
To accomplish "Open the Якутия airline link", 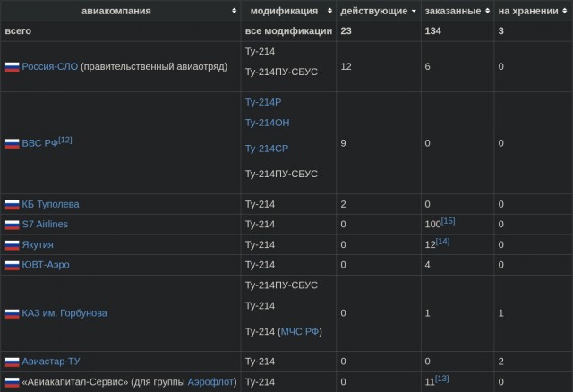I will tap(38, 244).
